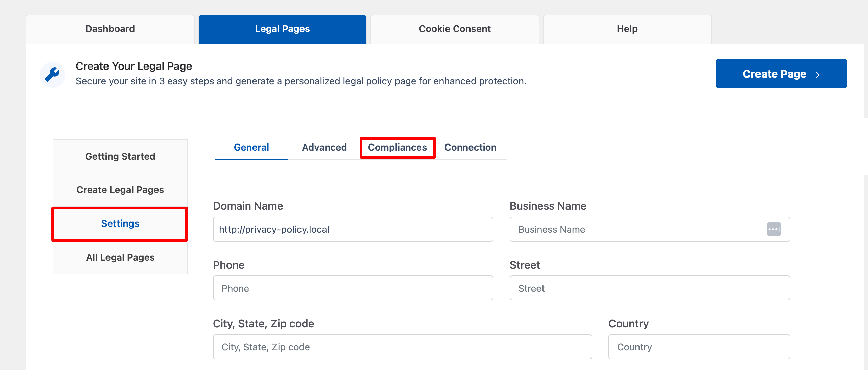The width and height of the screenshot is (868, 370).
Task: Click the Country input field
Action: click(699, 347)
